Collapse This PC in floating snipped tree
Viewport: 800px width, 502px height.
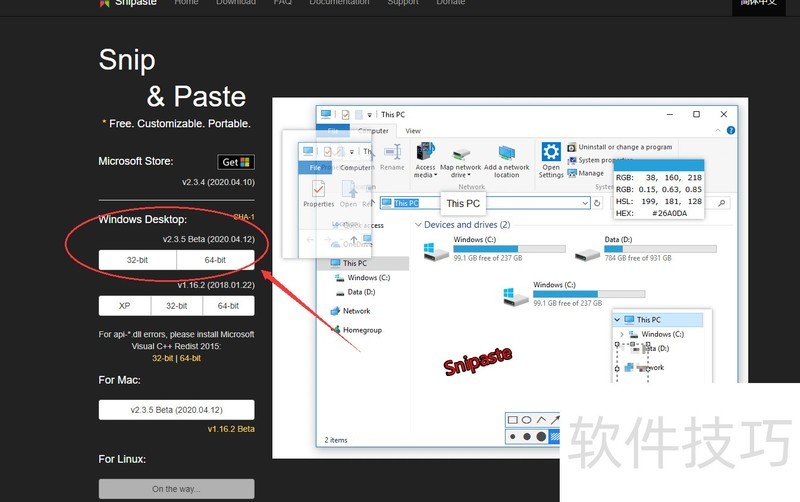click(x=617, y=320)
